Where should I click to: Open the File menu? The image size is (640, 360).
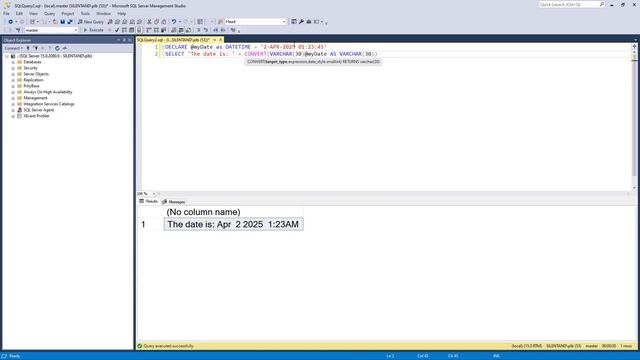point(7,13)
